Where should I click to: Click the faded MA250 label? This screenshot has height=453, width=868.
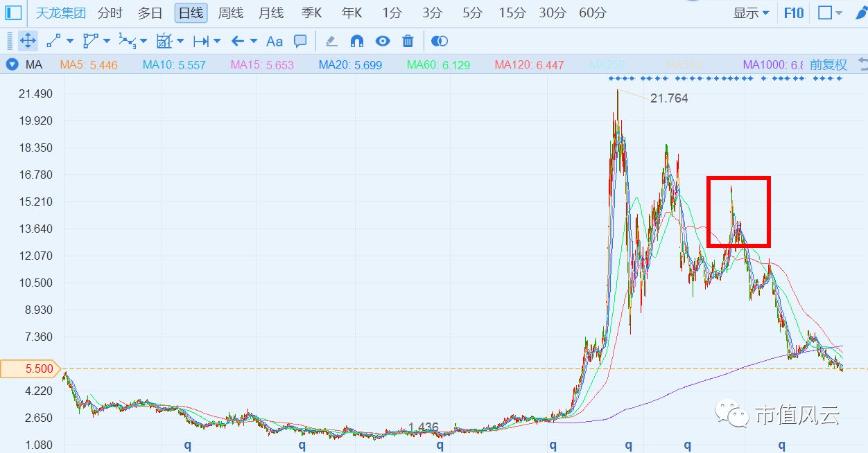(x=607, y=64)
